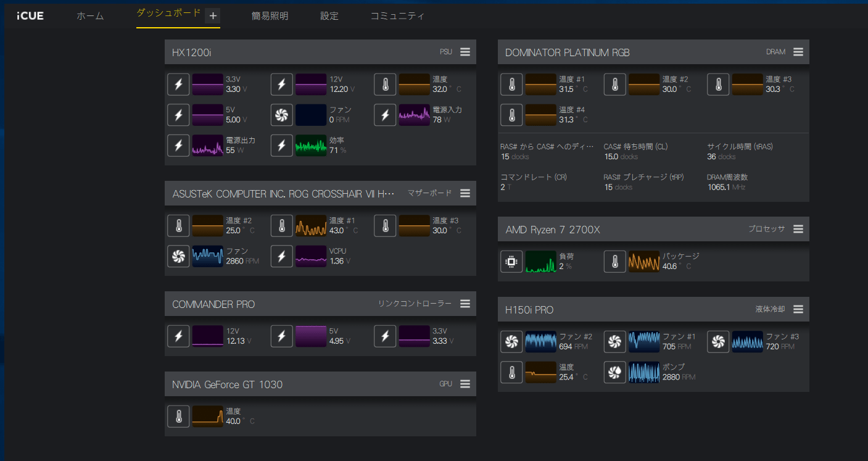Click the HX1200i 12V 12.20 lightning icon
Screen dimensions: 868x461
click(x=282, y=84)
